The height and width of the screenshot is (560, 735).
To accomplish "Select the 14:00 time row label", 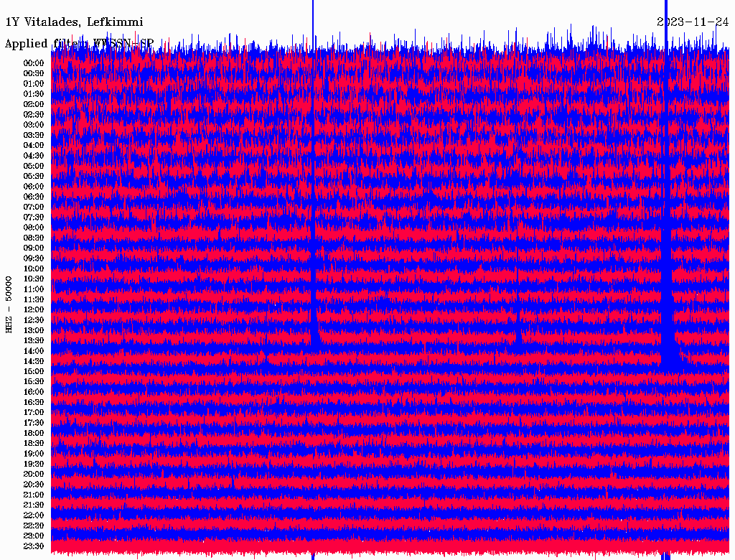I will pyautogui.click(x=34, y=351).
